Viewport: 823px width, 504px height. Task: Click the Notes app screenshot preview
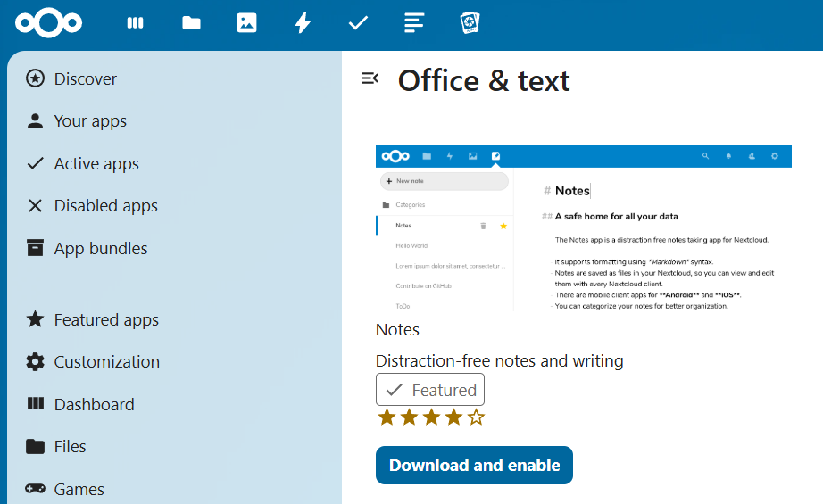[x=583, y=227]
